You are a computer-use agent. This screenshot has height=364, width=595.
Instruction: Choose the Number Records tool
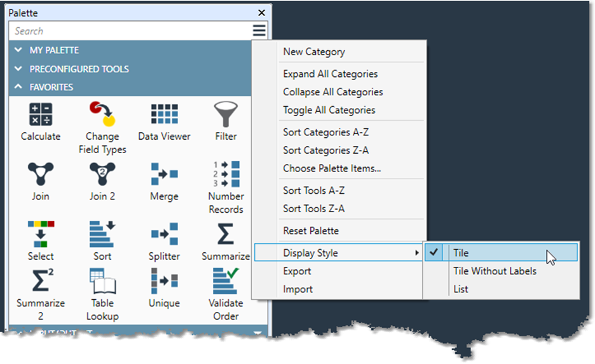[226, 175]
